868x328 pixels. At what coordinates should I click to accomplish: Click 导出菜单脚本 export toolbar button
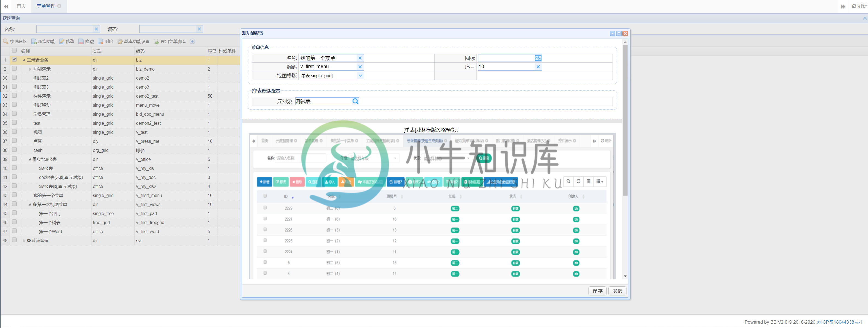170,42
